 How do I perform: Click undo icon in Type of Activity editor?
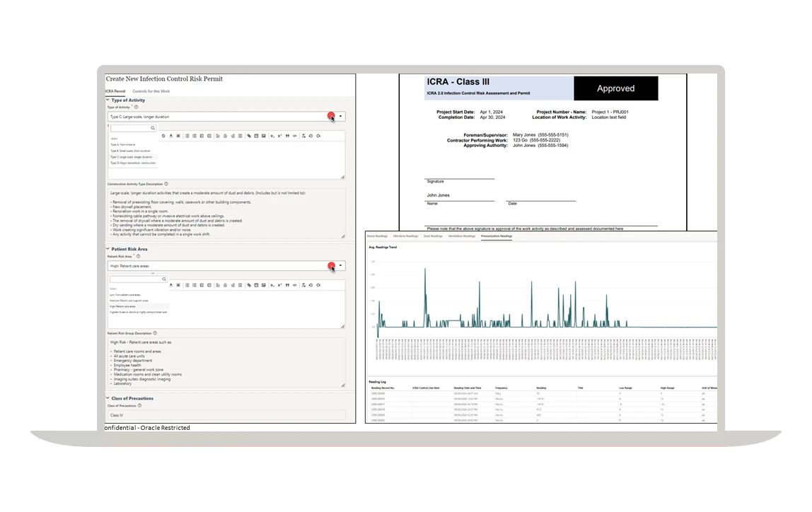[x=311, y=136]
